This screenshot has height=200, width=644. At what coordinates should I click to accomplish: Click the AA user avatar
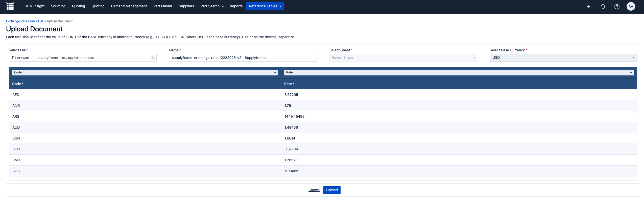pos(631,7)
